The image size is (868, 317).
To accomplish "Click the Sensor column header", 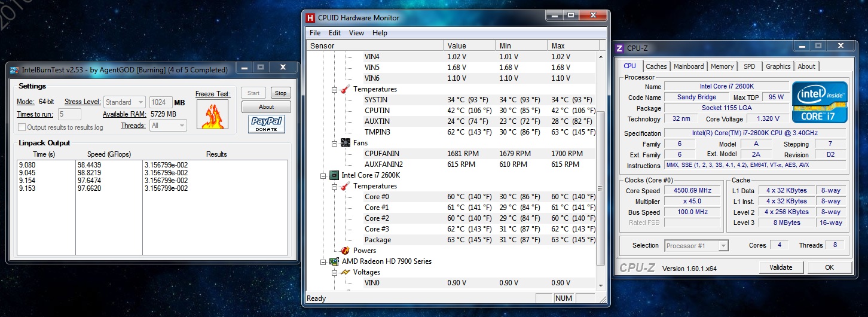I will pos(375,45).
